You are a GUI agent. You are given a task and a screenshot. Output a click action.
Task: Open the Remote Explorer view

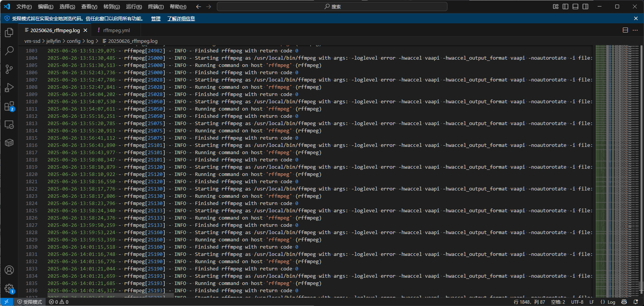tap(9, 124)
